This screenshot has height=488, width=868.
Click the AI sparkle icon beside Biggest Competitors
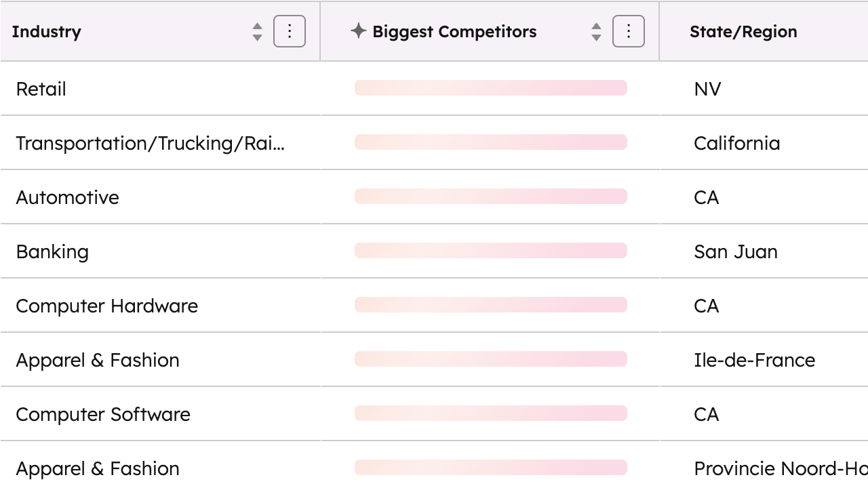(x=359, y=30)
